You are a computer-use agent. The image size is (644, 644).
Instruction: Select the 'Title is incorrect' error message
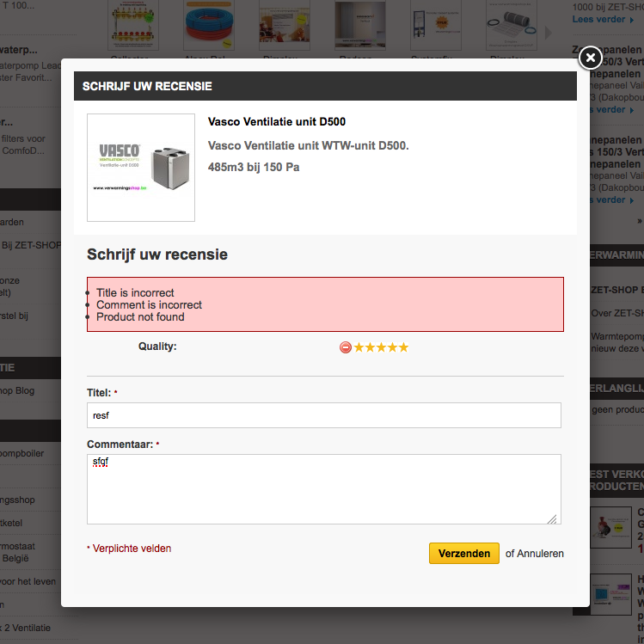(135, 293)
